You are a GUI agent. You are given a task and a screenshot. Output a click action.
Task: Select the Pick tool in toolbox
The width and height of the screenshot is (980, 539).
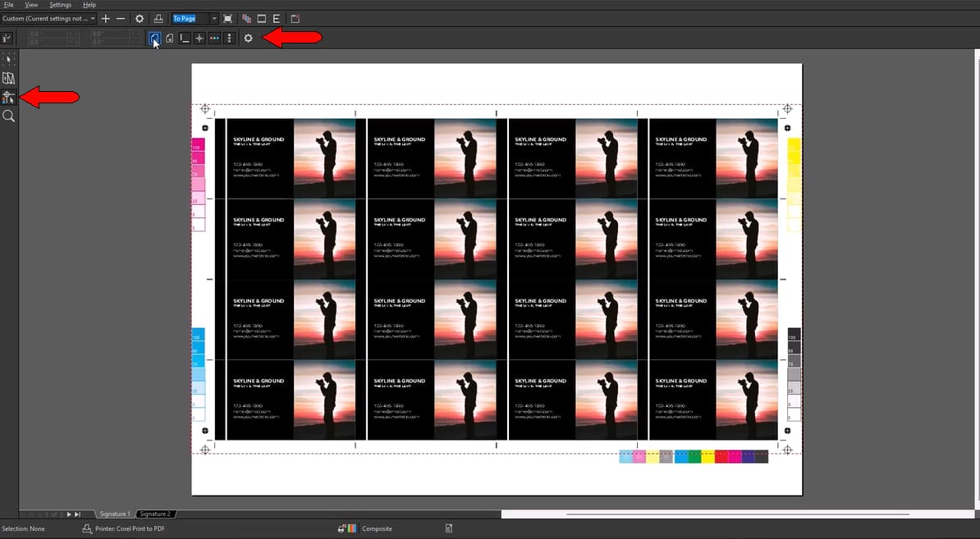click(x=9, y=59)
